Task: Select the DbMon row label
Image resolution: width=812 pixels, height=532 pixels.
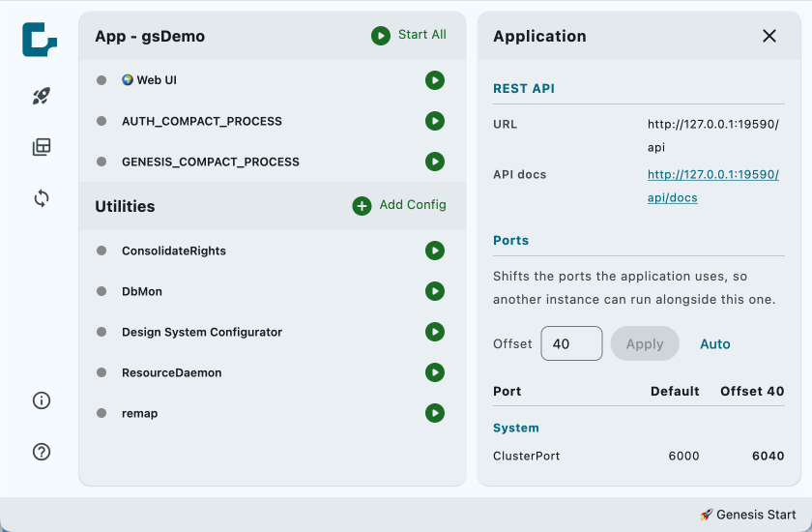Action: [x=142, y=292]
